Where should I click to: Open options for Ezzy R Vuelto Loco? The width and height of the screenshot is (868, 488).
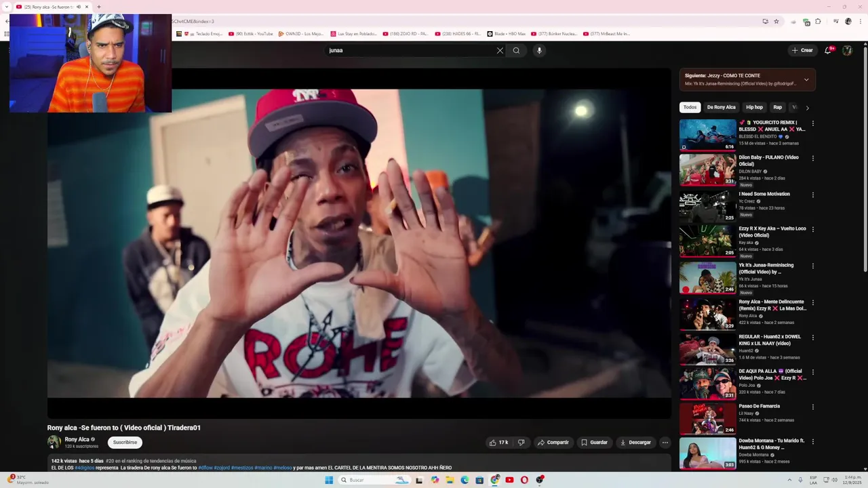(x=813, y=229)
